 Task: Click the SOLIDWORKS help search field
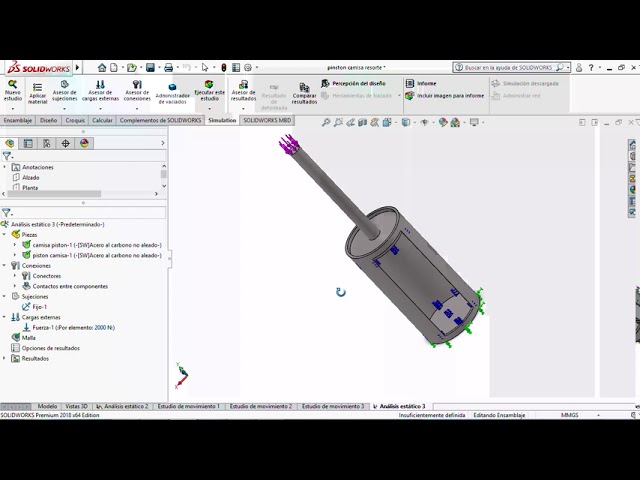[511, 67]
